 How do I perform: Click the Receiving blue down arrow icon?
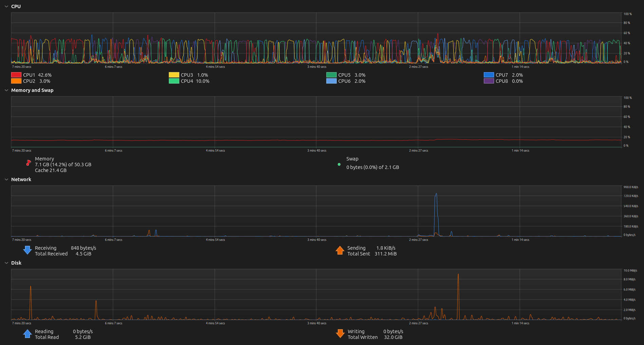(27, 250)
